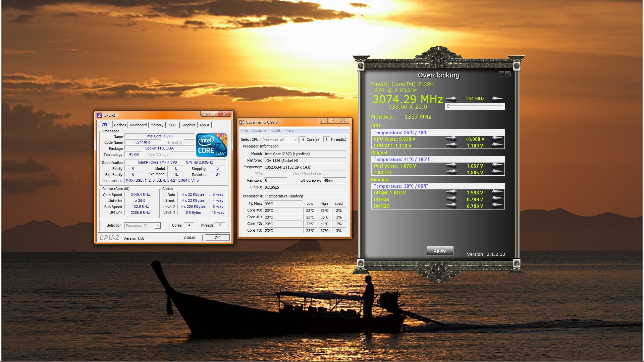Switch to the Mainboard tab in CPU-Z
This screenshot has width=644, height=362.
(x=138, y=125)
